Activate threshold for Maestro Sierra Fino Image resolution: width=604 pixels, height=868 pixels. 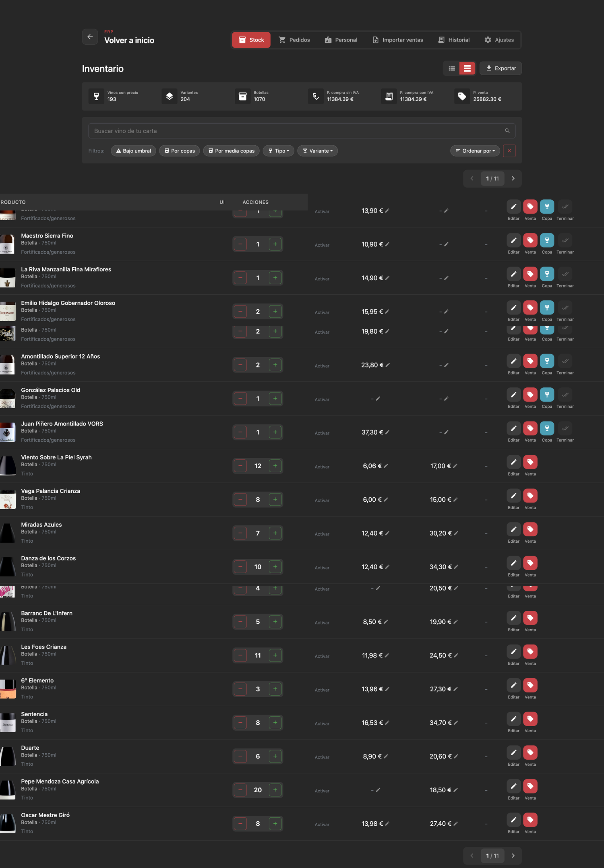click(322, 245)
